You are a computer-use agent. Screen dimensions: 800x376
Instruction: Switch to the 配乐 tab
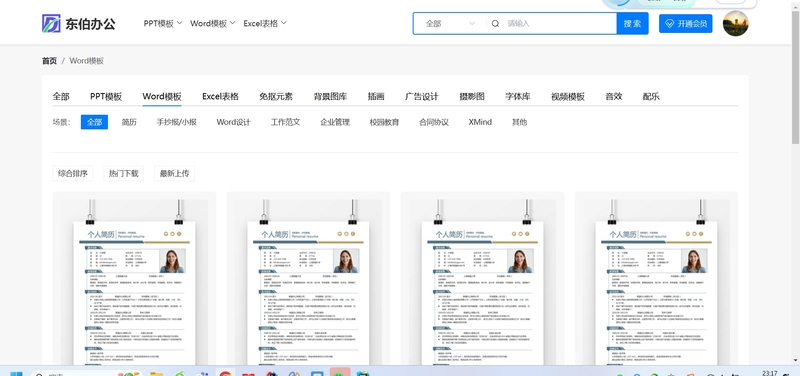click(651, 96)
